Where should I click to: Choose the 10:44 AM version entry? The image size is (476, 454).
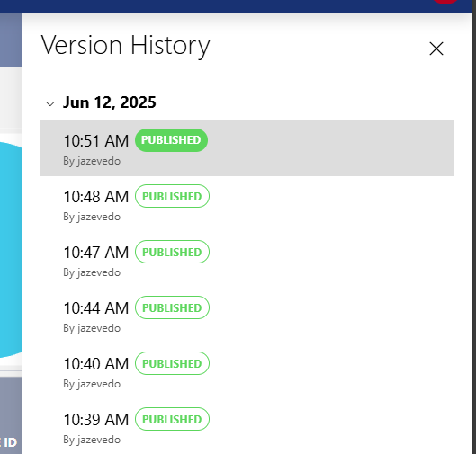(x=247, y=316)
